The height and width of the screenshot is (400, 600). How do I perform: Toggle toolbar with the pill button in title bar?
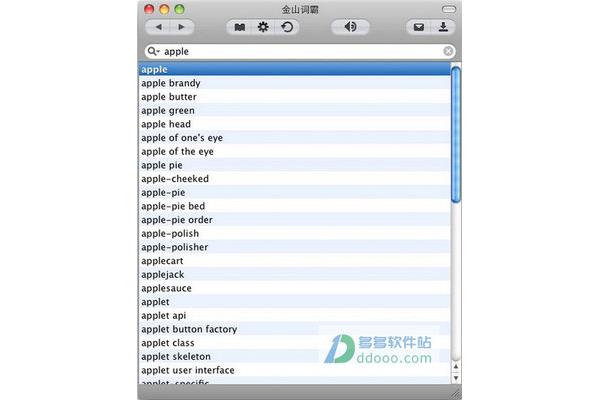tap(449, 9)
